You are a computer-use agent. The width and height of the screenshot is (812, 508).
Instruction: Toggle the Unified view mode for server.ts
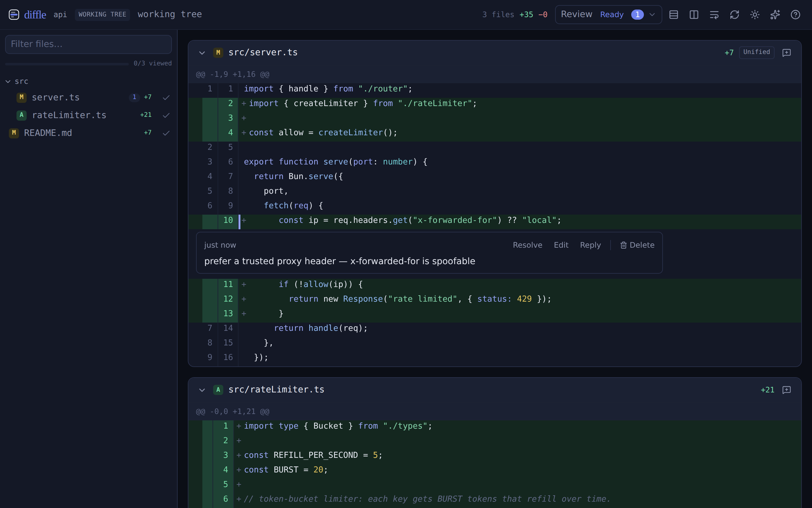(x=756, y=52)
